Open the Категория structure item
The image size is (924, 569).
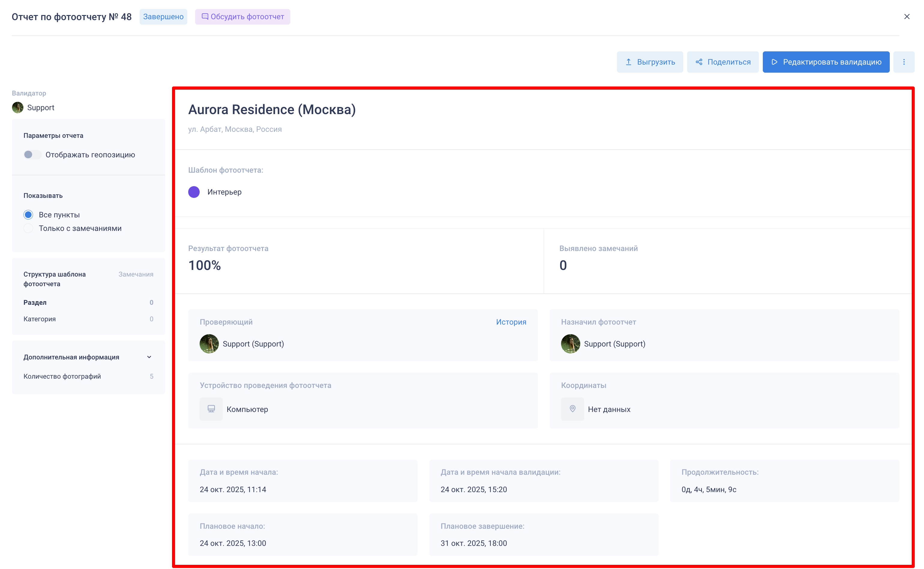[x=40, y=319]
